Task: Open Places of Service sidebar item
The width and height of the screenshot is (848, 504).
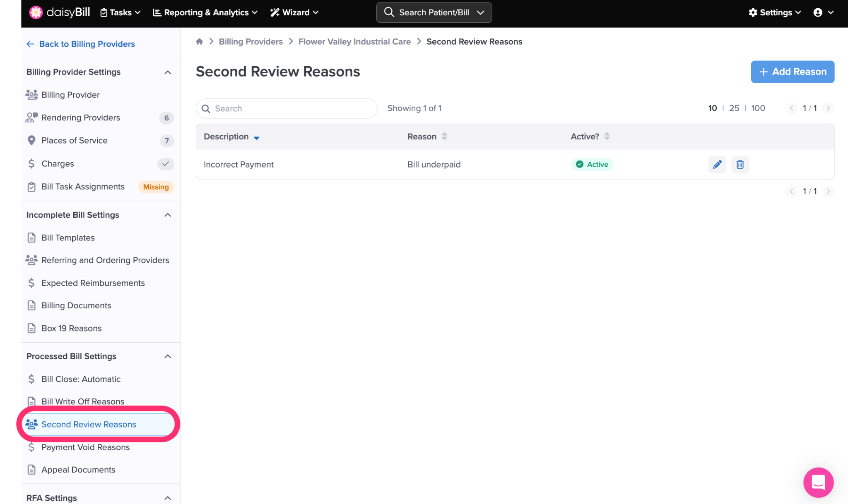Action: click(75, 141)
